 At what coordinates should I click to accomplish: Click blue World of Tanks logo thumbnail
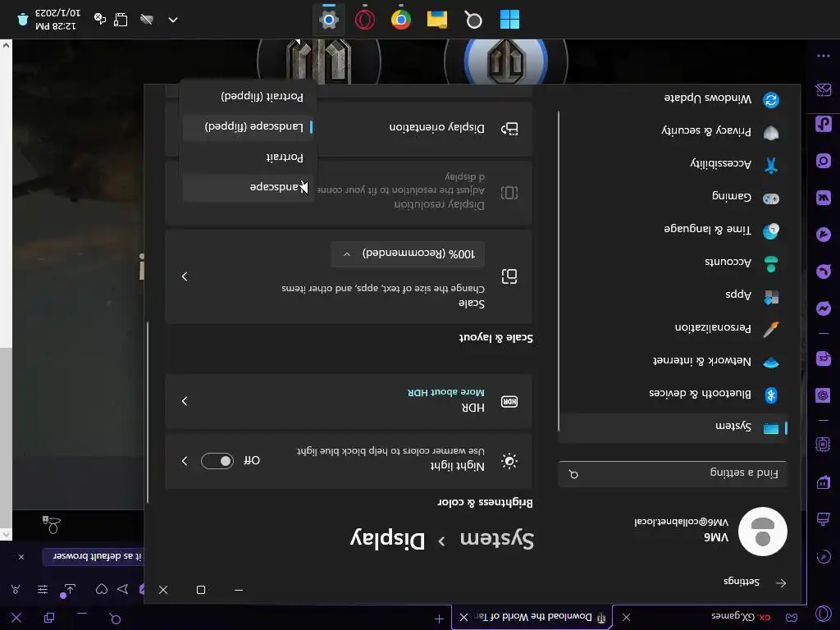click(x=505, y=60)
